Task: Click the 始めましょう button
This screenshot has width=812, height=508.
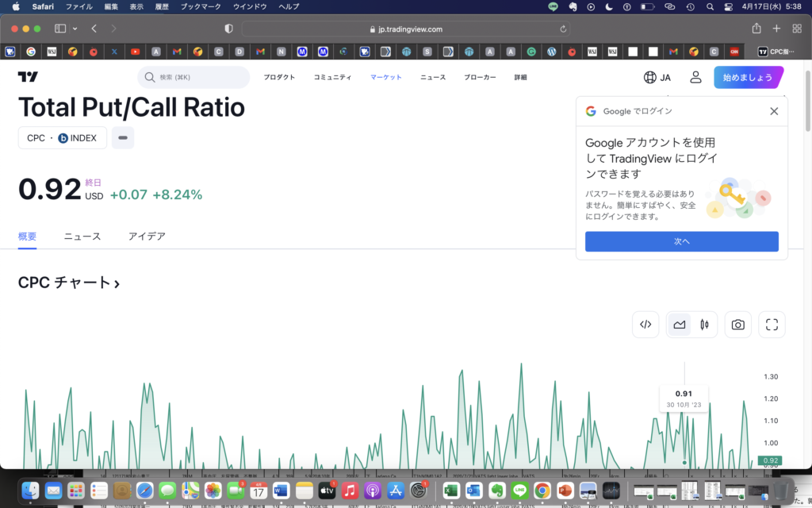Action: point(747,77)
